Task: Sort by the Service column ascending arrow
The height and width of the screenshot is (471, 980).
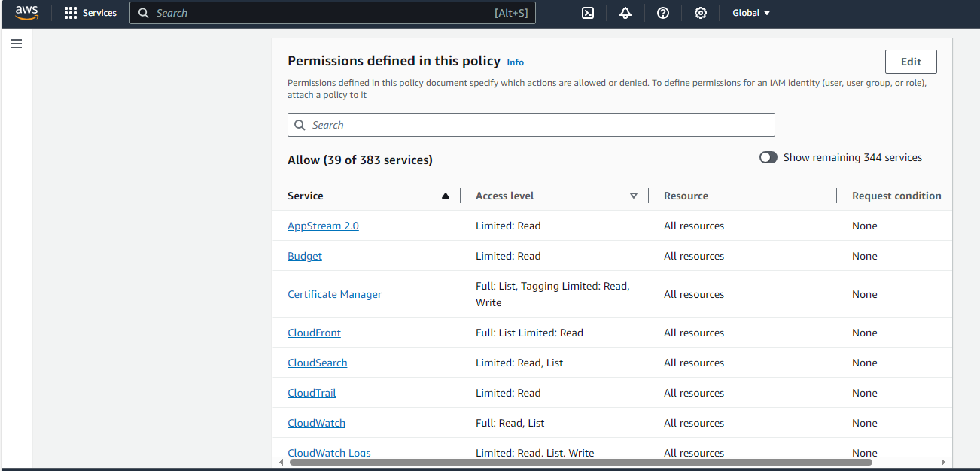Action: 446,196
